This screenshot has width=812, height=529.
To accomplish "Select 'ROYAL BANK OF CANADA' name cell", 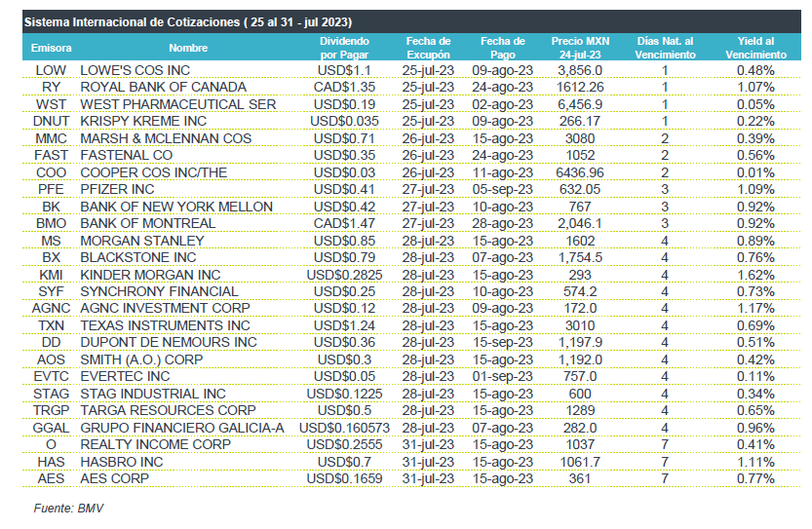I will (163, 87).
